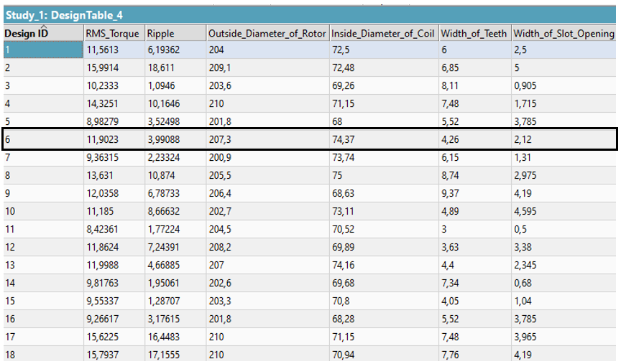Select the highlighted Design ID 6 row
Viewport: 621px width, 364px height.
coord(42,139)
